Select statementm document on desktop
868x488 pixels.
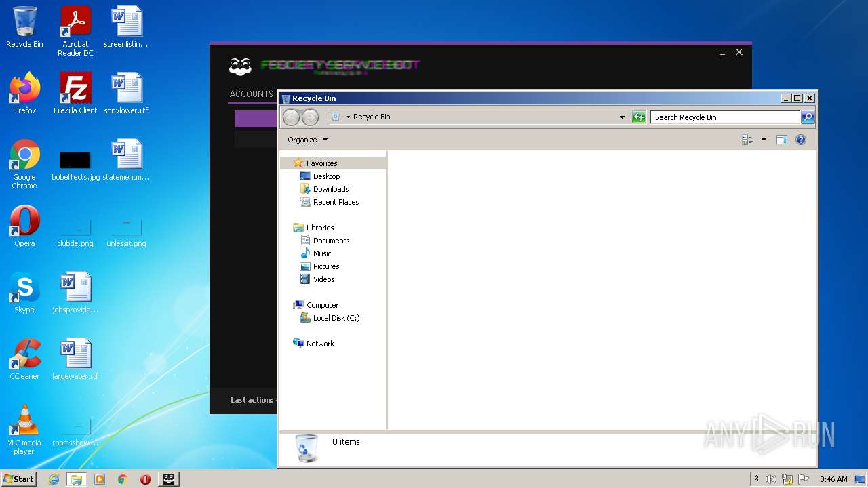[x=126, y=160]
